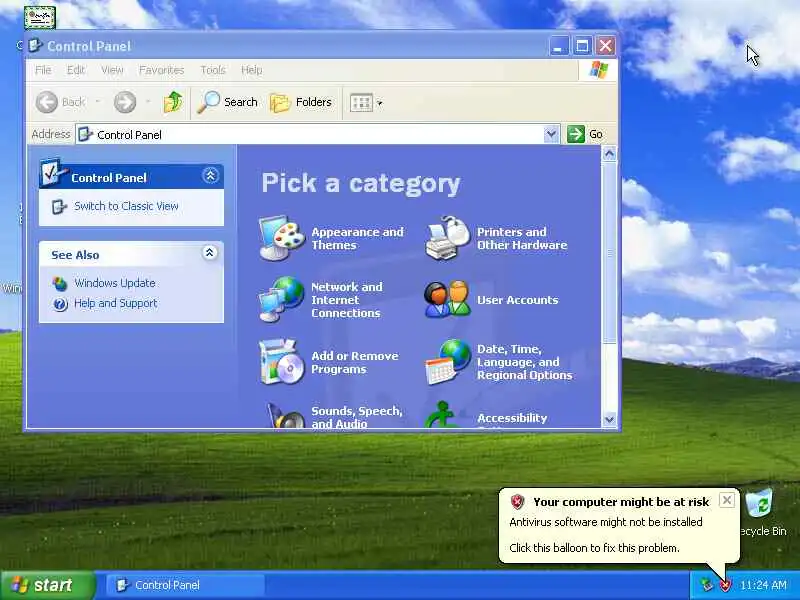Image resolution: width=800 pixels, height=600 pixels.
Task: Collapse the Control Panel side section
Action: pos(210,176)
